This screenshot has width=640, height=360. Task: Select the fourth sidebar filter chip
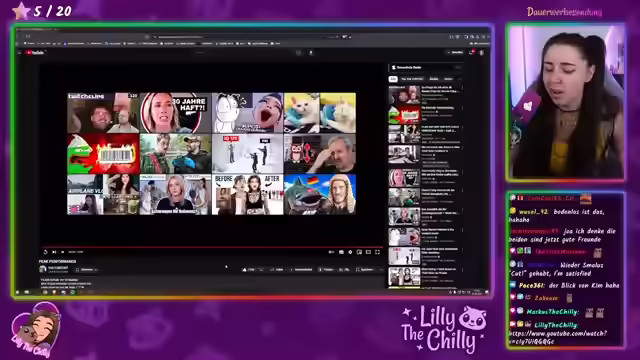pos(448,79)
